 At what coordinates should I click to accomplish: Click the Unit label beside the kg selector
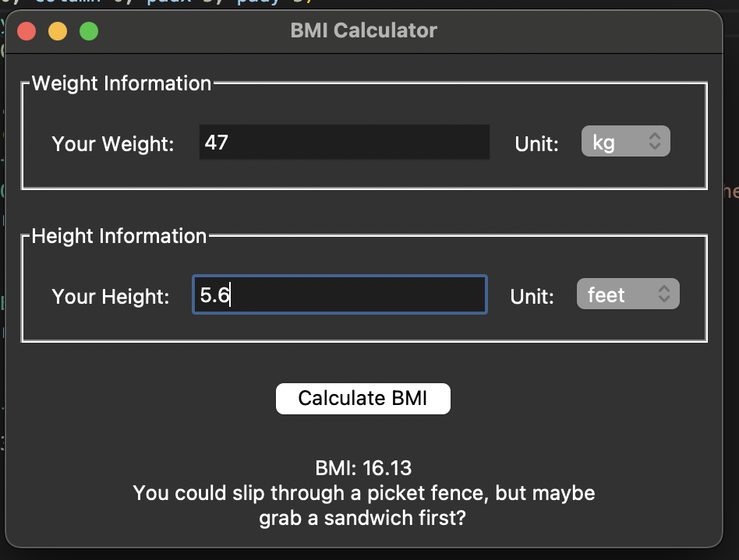(x=536, y=143)
